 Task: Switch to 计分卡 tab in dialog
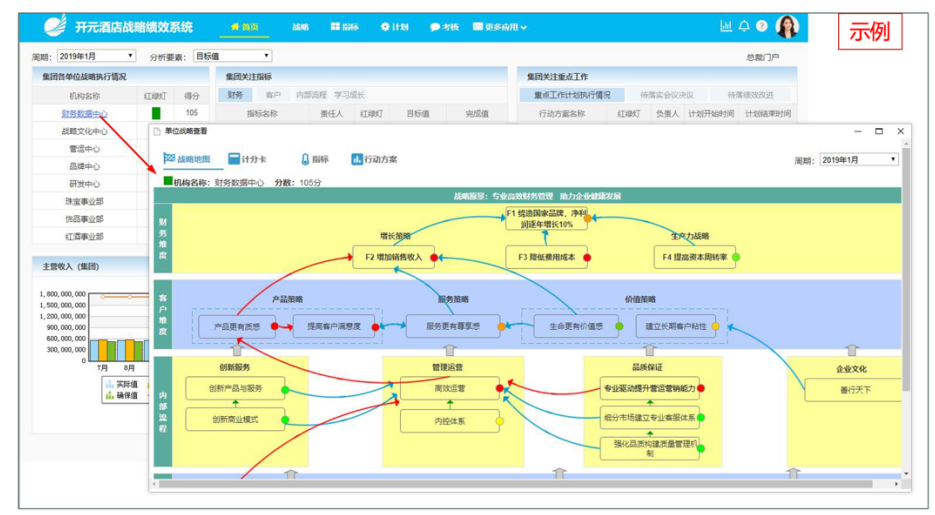[247, 159]
